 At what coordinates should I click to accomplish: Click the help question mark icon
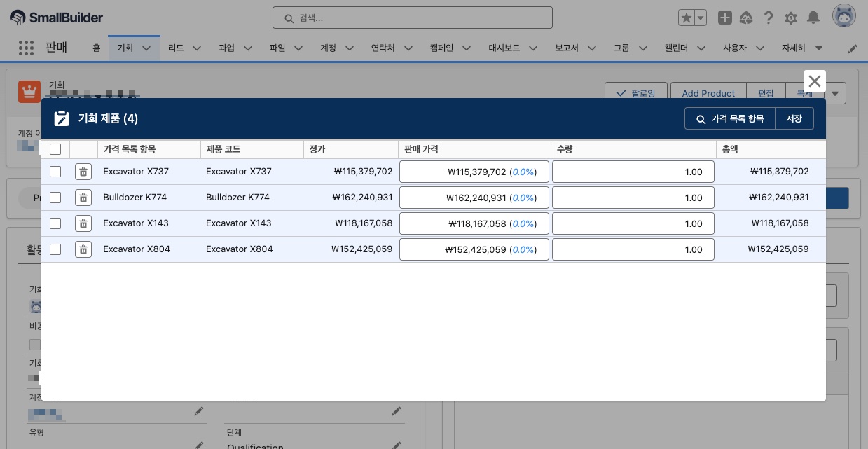(x=769, y=18)
